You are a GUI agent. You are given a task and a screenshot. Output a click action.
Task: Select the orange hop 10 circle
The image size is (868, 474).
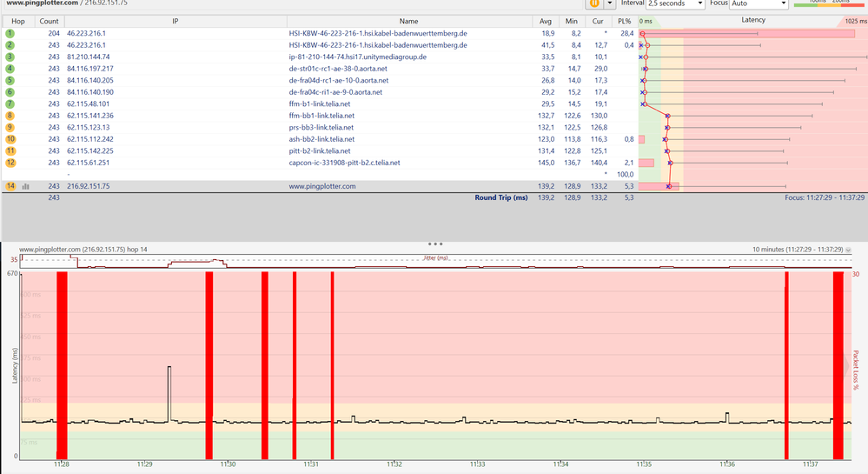(x=10, y=139)
